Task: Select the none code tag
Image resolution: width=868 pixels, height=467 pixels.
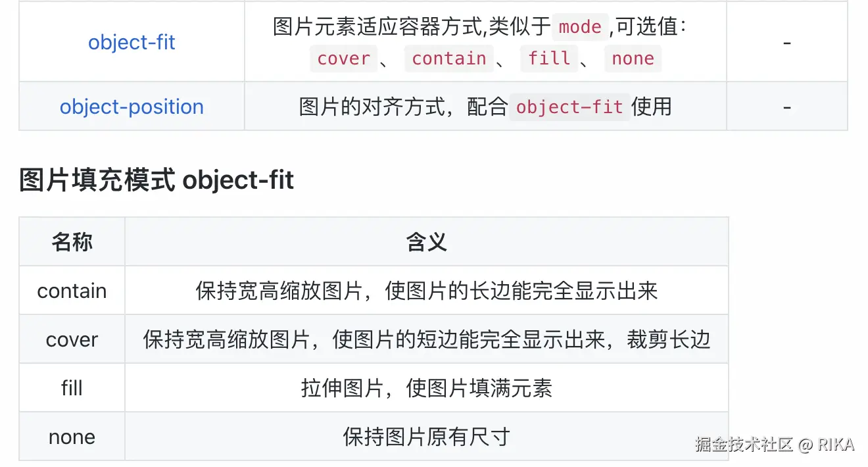Action: click(x=633, y=59)
